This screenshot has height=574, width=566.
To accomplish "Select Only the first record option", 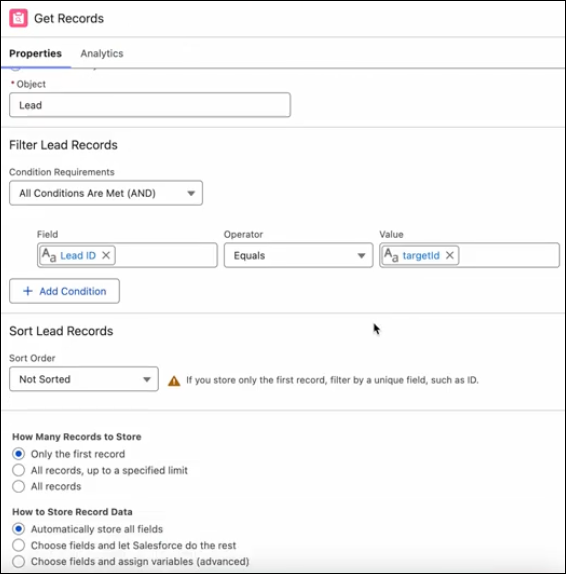I will tap(19, 454).
